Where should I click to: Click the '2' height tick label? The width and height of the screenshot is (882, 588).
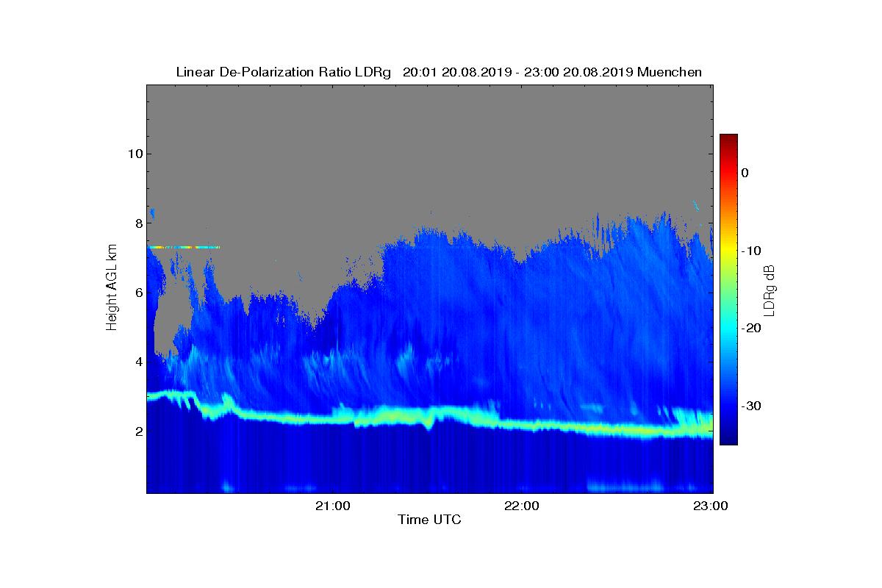tap(137, 431)
